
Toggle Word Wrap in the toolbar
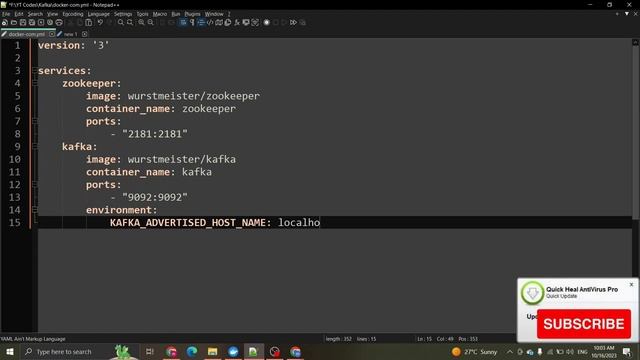click(x=183, y=22)
